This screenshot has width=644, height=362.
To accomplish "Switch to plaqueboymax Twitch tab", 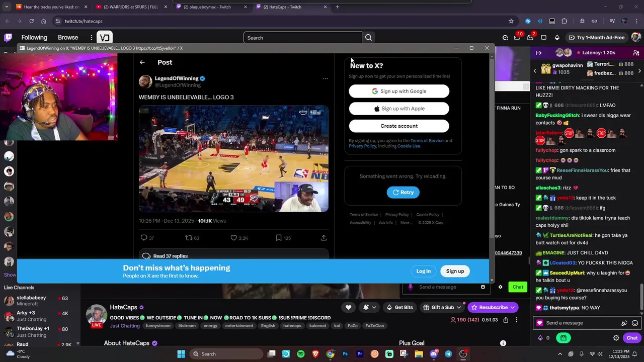I will pyautogui.click(x=211, y=7).
